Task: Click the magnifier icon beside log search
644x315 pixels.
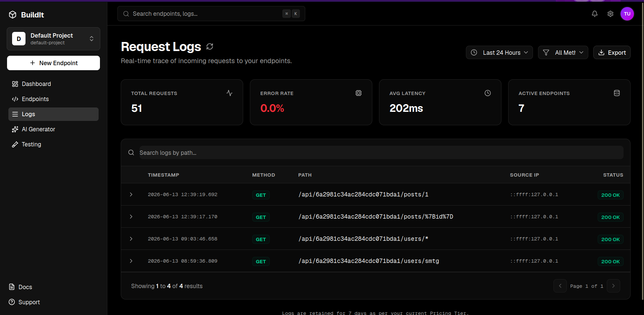Action: (x=131, y=152)
